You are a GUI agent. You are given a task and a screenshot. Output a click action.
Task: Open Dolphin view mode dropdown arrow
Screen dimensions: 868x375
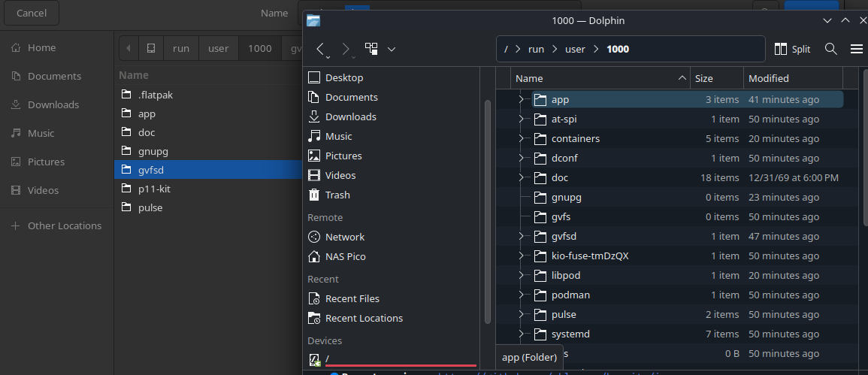[392, 50]
